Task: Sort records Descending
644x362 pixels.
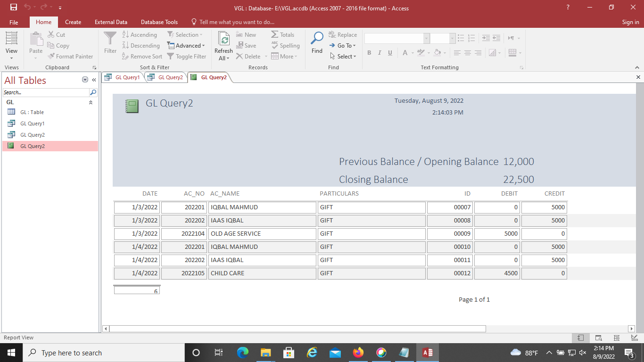Action: point(141,46)
